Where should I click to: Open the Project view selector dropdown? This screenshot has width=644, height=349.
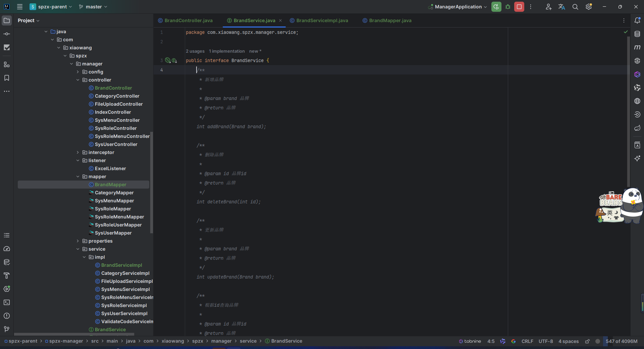click(29, 20)
